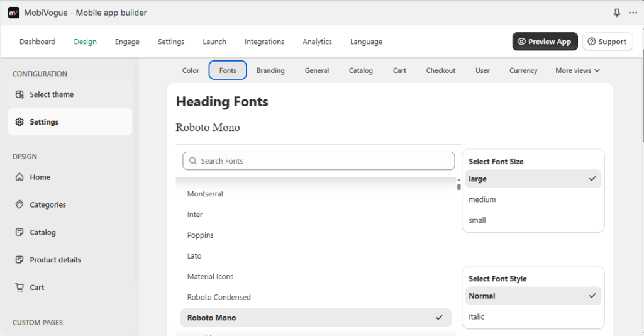Open Select theme in Configuration
Screen dimensions: 644x336
click(70, 94)
